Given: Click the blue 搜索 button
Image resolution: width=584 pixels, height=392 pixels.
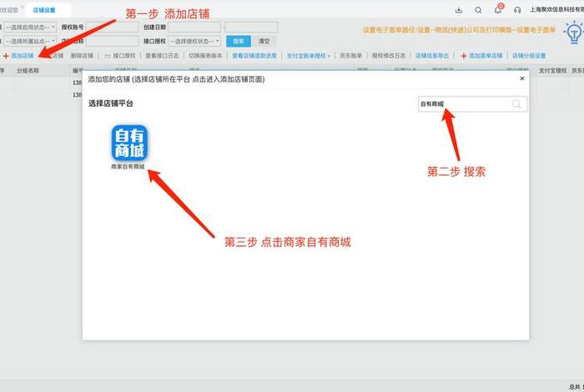Looking at the screenshot, I should [239, 41].
